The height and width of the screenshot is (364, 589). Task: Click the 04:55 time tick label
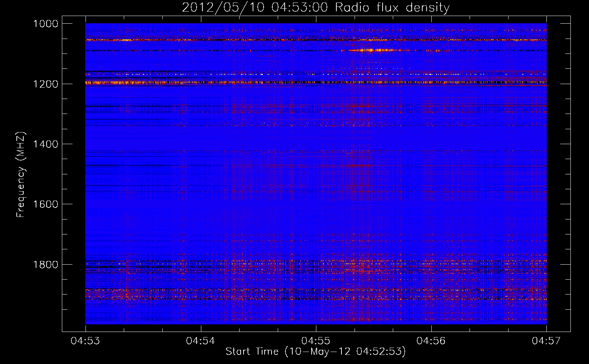point(316,341)
